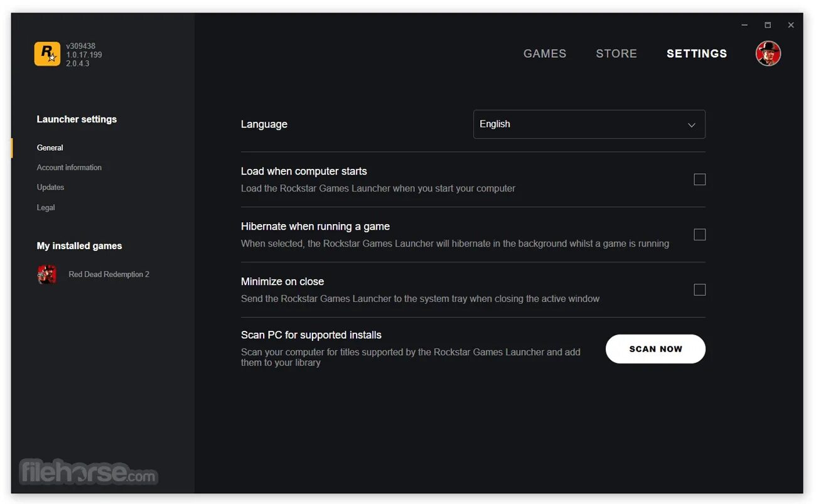Minimize the launcher window
This screenshot has width=816, height=504.
coord(744,25)
